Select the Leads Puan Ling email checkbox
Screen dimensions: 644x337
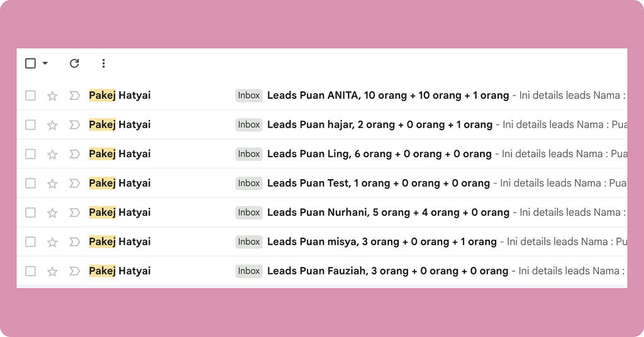pyautogui.click(x=30, y=154)
